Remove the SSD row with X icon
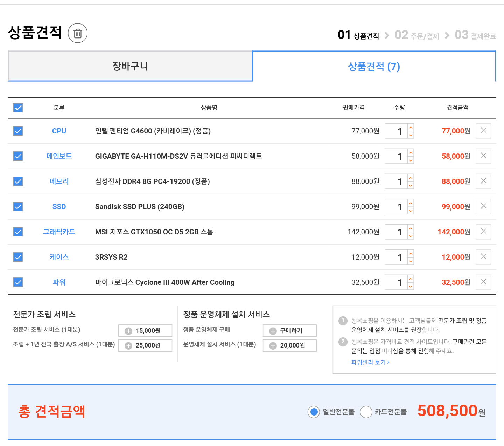504x446 pixels. (483, 206)
